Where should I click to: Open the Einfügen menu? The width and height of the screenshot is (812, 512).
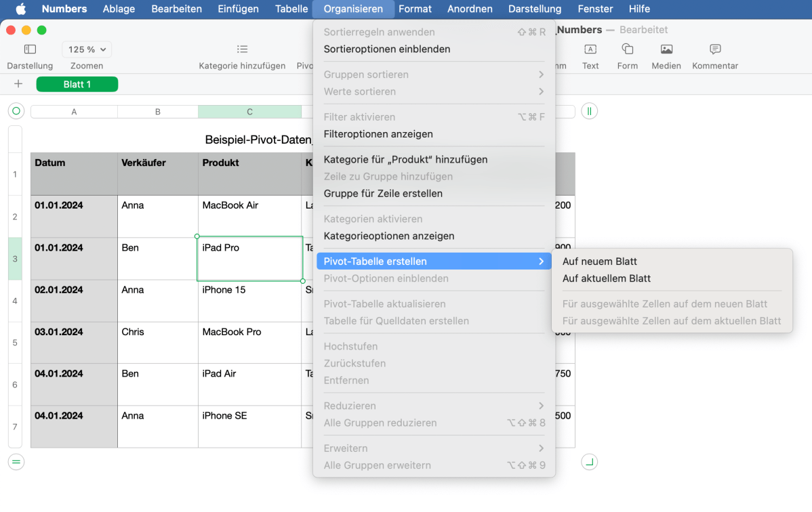click(x=238, y=9)
